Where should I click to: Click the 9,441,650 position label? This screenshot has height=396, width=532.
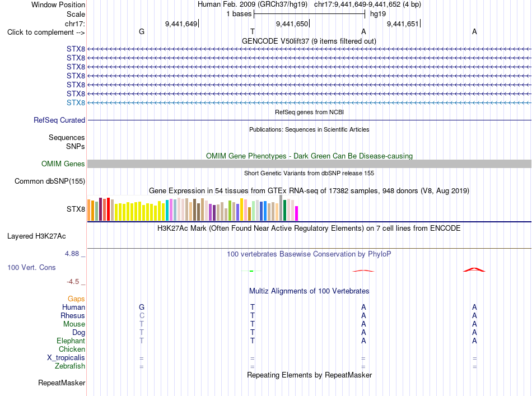(292, 24)
